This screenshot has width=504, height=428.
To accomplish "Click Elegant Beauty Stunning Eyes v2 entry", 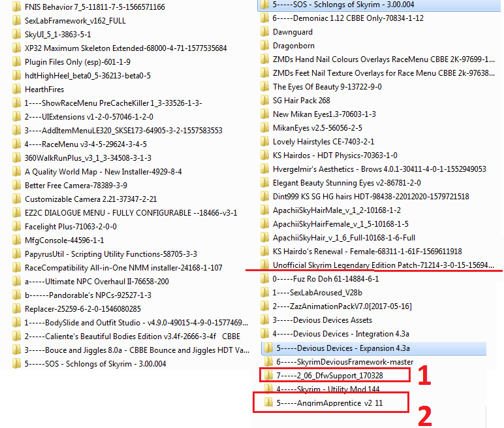I will tap(347, 183).
